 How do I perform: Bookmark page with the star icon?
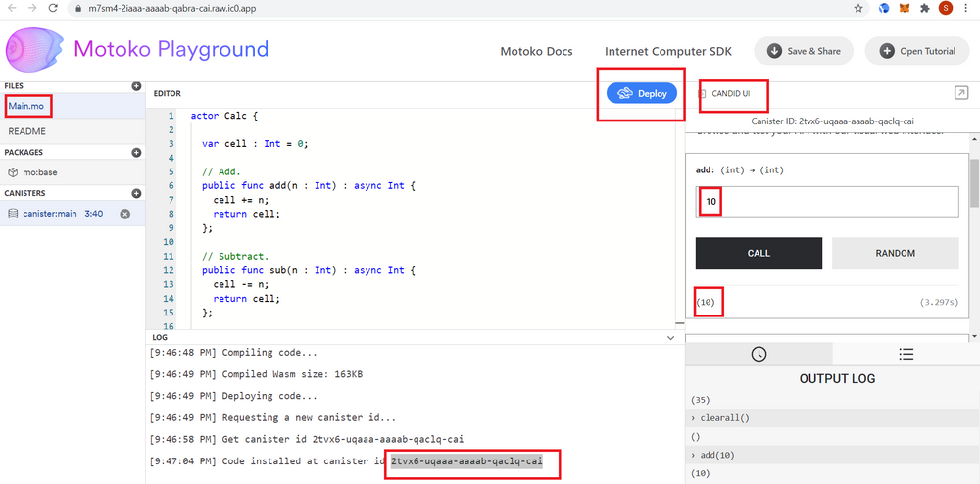(x=858, y=9)
